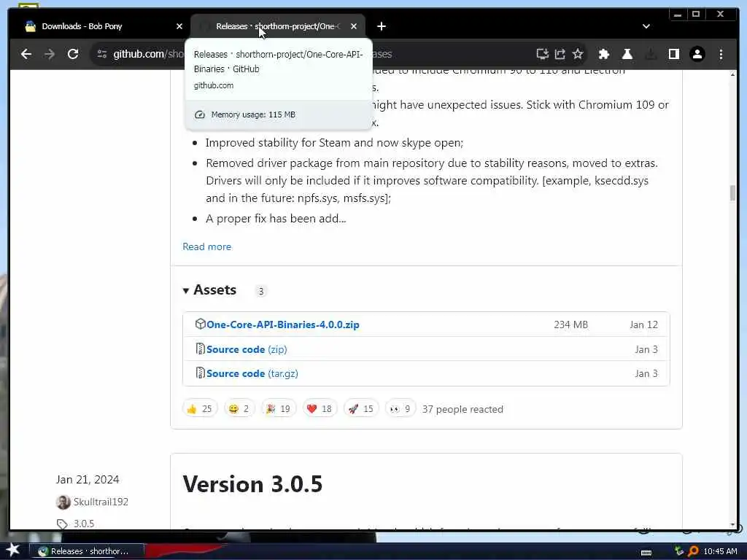Open site information icon in address bar
747x560 pixels.
point(102,54)
